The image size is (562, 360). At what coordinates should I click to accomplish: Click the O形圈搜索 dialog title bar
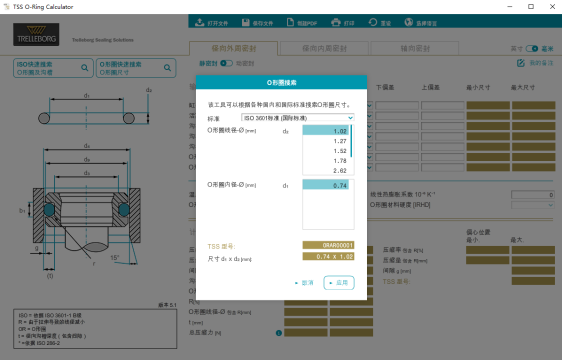pyautogui.click(x=281, y=82)
